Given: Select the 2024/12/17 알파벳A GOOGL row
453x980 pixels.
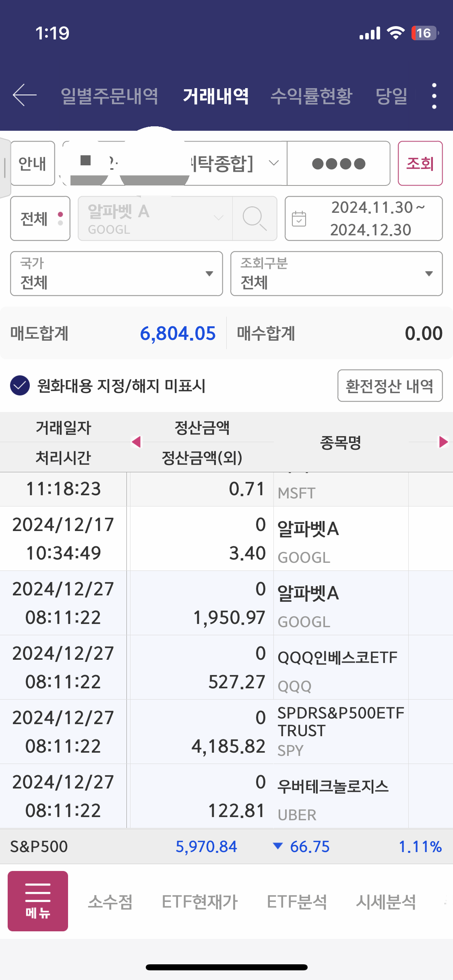Looking at the screenshot, I should tap(226, 538).
